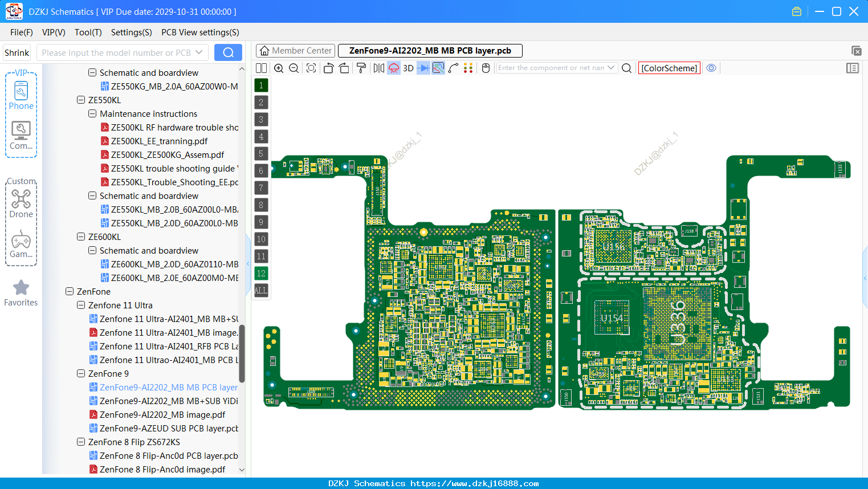Open the Settings(S) menu

coord(132,32)
